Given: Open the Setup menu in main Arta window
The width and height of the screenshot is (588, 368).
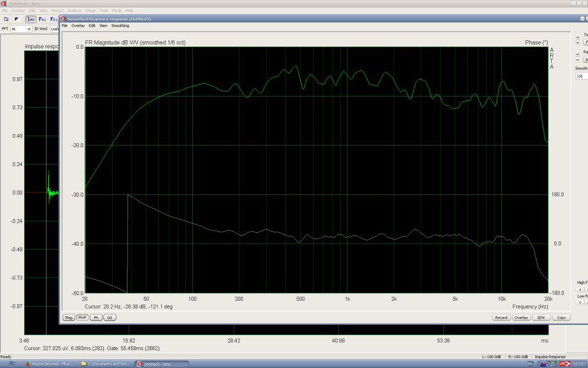Looking at the screenshot, I should point(90,10).
